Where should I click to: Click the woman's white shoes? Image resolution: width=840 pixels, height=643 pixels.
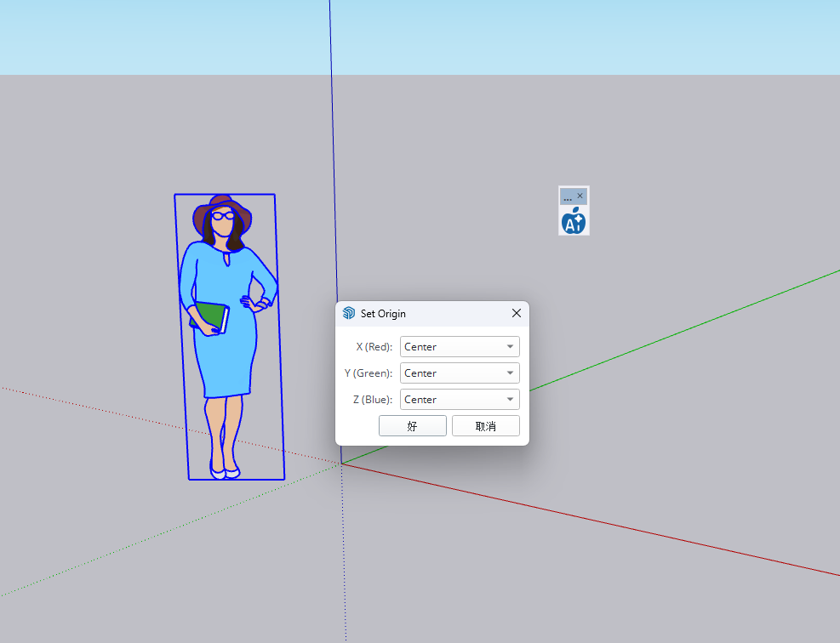click(x=225, y=470)
